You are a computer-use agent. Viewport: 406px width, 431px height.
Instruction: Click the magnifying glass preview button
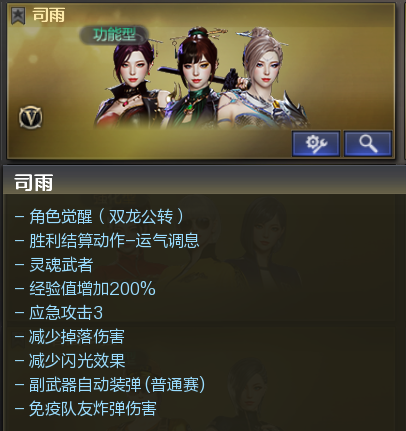click(x=368, y=144)
